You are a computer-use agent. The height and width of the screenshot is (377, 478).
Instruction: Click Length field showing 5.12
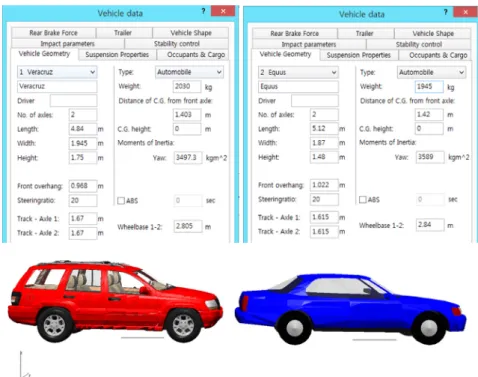[324, 129]
